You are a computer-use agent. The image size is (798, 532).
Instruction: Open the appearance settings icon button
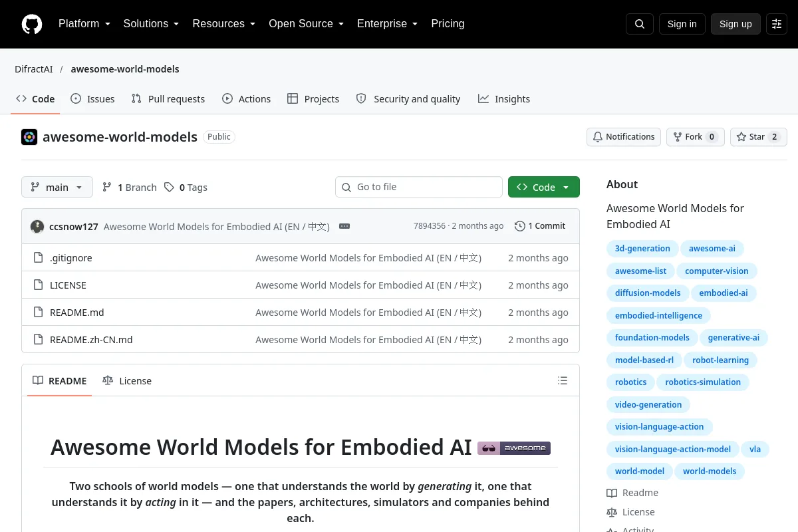click(x=777, y=24)
